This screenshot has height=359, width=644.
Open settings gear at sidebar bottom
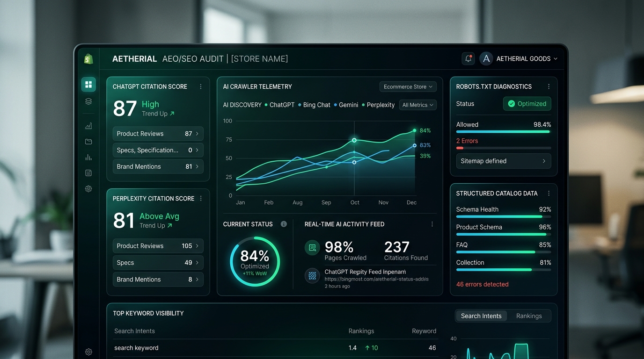88,352
